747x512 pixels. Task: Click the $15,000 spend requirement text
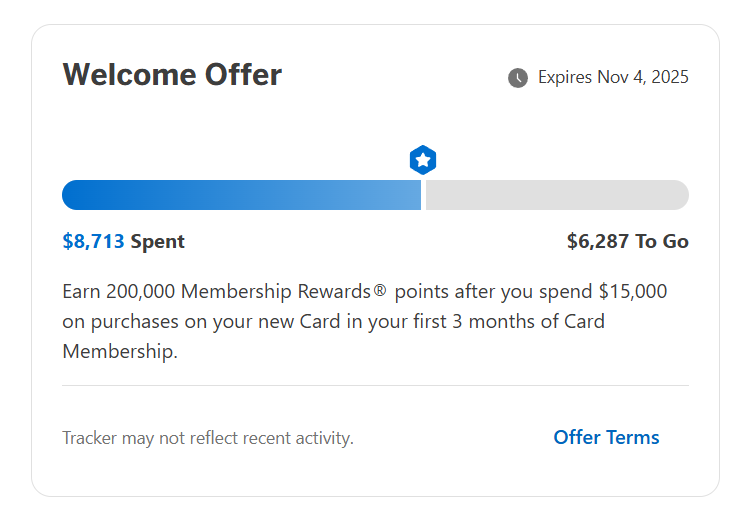[x=632, y=292]
